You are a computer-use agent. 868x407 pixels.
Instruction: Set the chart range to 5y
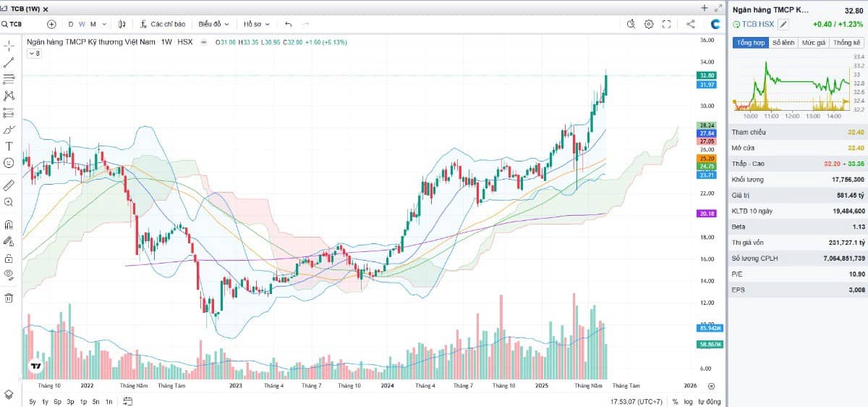[33, 401]
